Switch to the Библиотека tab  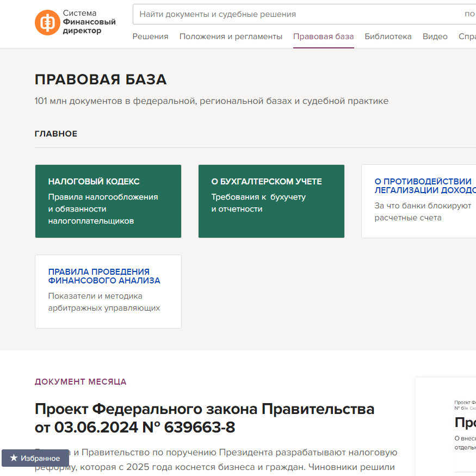[x=388, y=36]
